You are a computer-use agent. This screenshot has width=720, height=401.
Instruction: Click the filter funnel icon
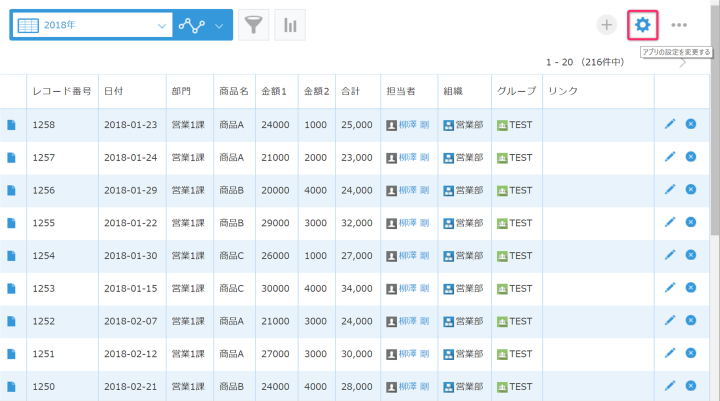click(x=254, y=25)
